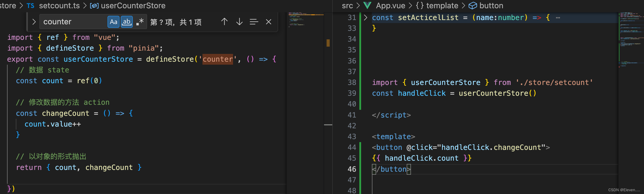This screenshot has width=644, height=194.
Task: Click handleClick.count interpolation on line 45
Action: pyautogui.click(x=421, y=158)
